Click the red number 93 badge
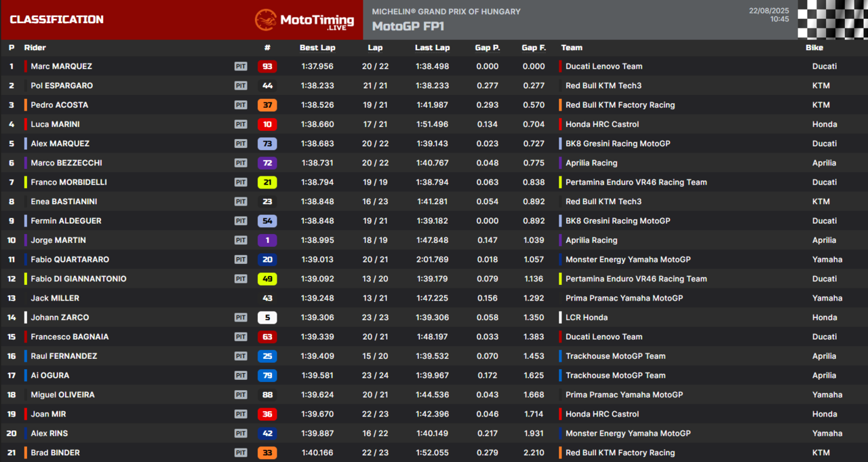 click(267, 66)
